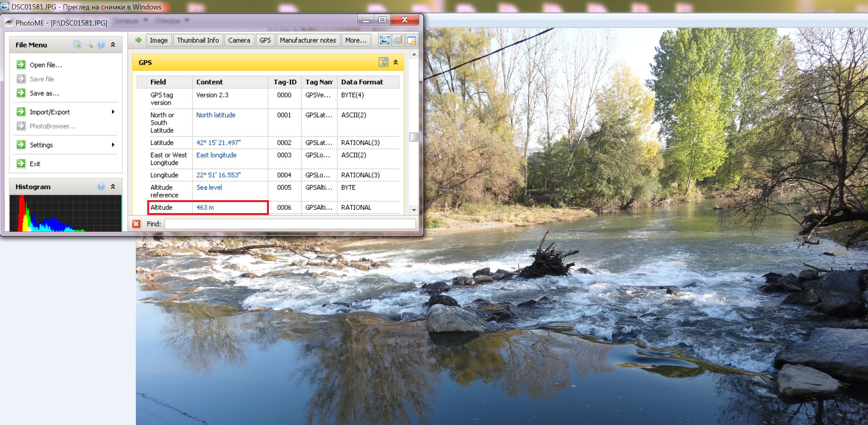This screenshot has height=425, width=868.
Task: Click inside the Find text field
Action: 290,224
